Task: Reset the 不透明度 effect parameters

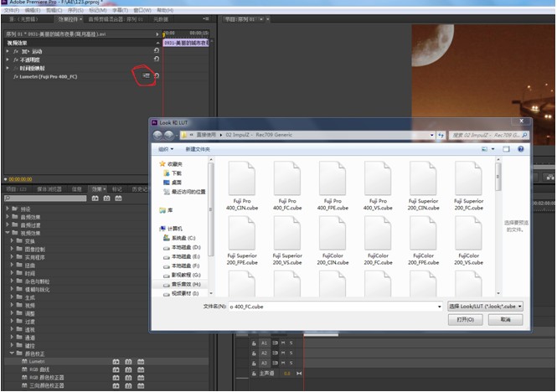Action: click(x=157, y=59)
